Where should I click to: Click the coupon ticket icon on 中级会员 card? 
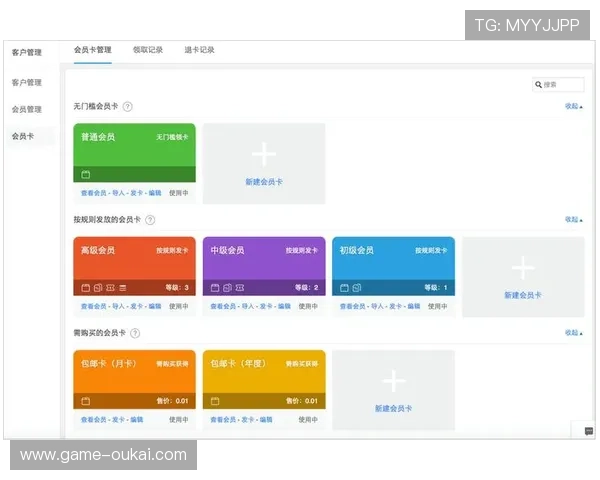(240, 288)
